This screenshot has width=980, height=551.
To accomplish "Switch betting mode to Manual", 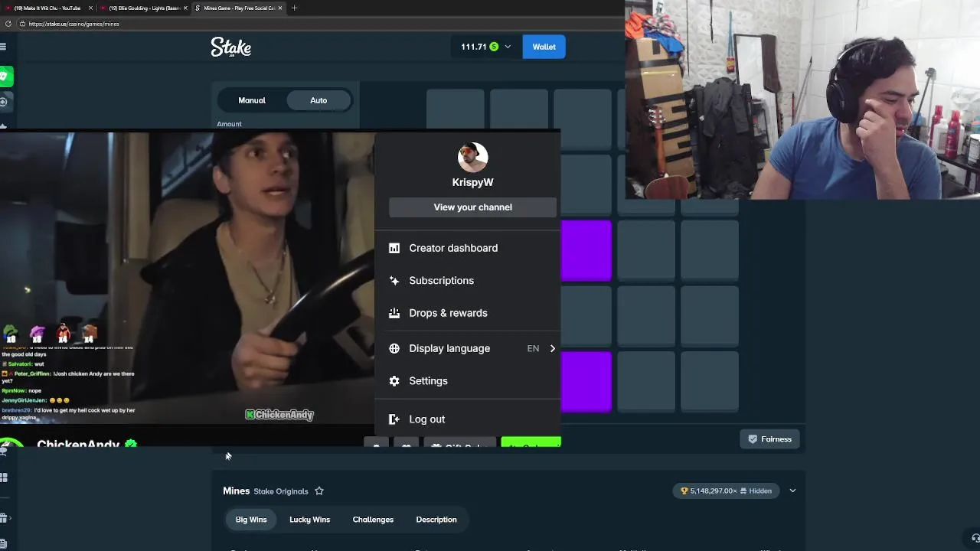I will (252, 100).
